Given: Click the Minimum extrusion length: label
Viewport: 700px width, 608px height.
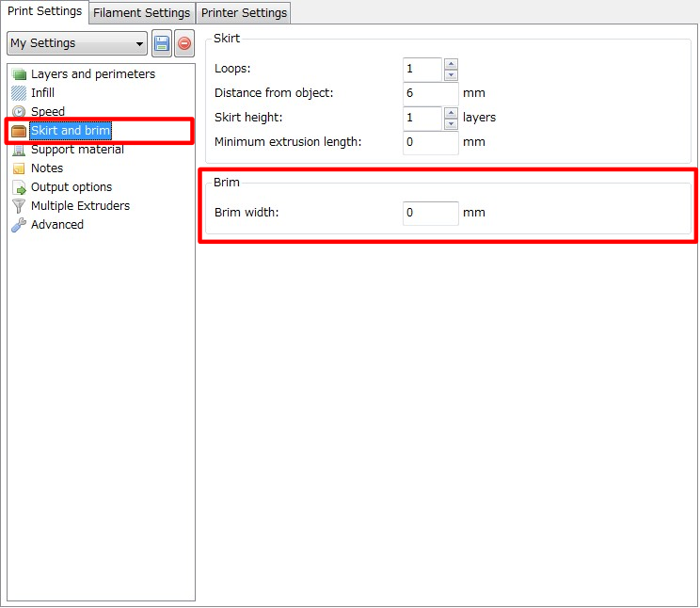Looking at the screenshot, I should point(288,142).
